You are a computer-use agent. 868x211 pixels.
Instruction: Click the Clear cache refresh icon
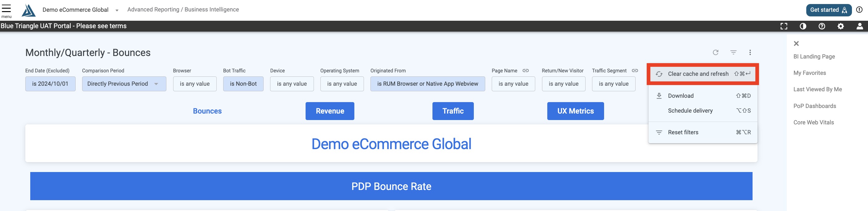click(x=659, y=74)
